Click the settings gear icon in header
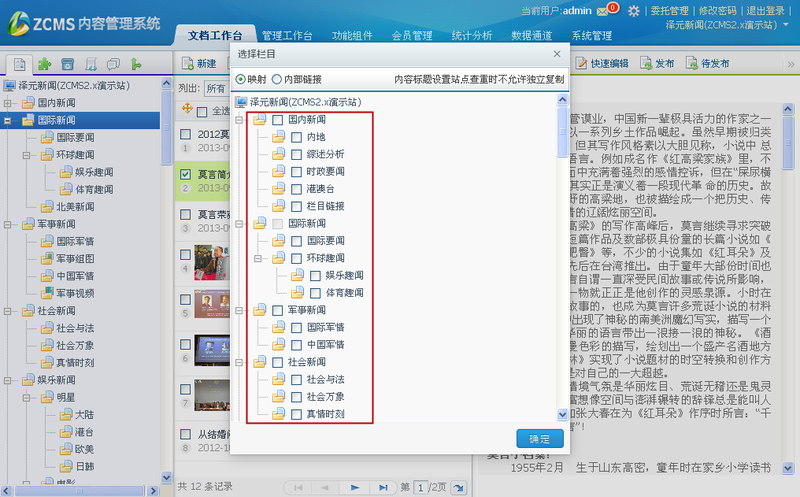 pyautogui.click(x=633, y=10)
